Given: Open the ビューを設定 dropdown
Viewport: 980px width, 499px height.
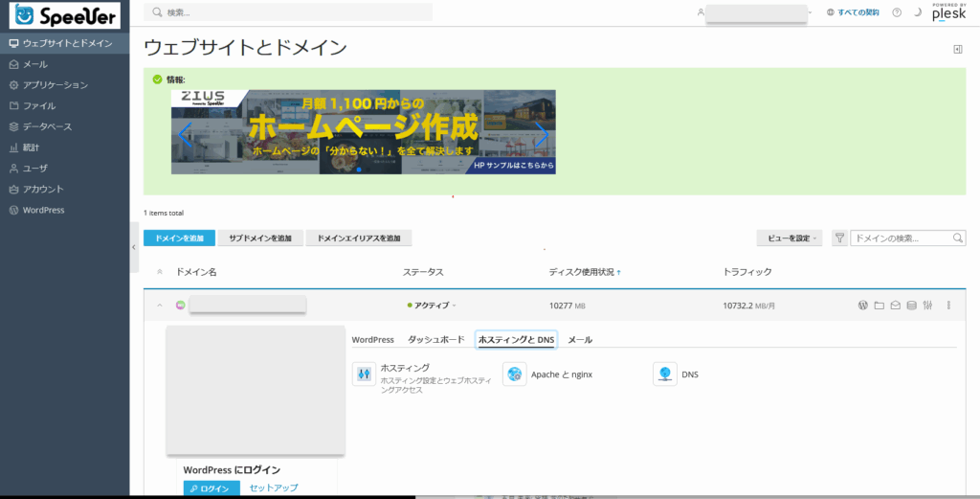Looking at the screenshot, I should (790, 238).
